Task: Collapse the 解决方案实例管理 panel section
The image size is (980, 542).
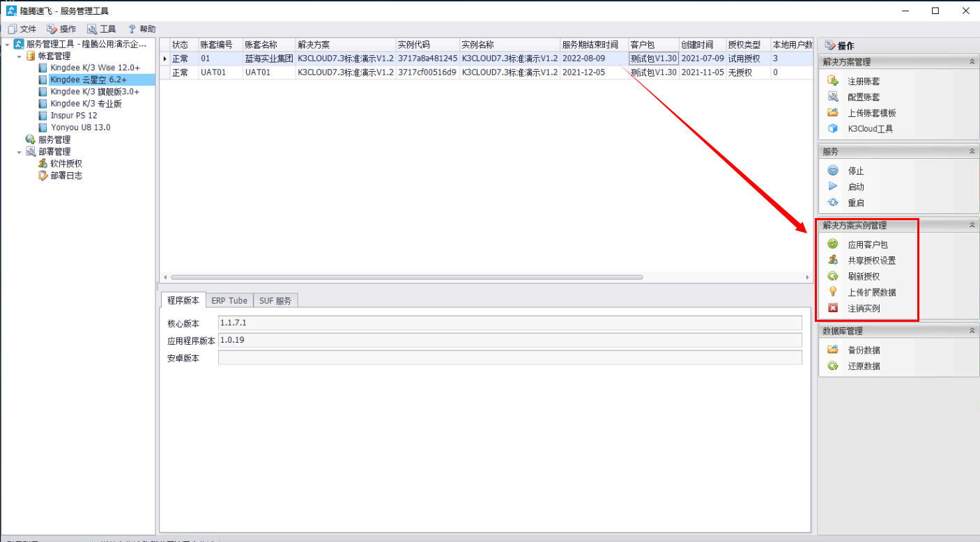Action: click(972, 225)
